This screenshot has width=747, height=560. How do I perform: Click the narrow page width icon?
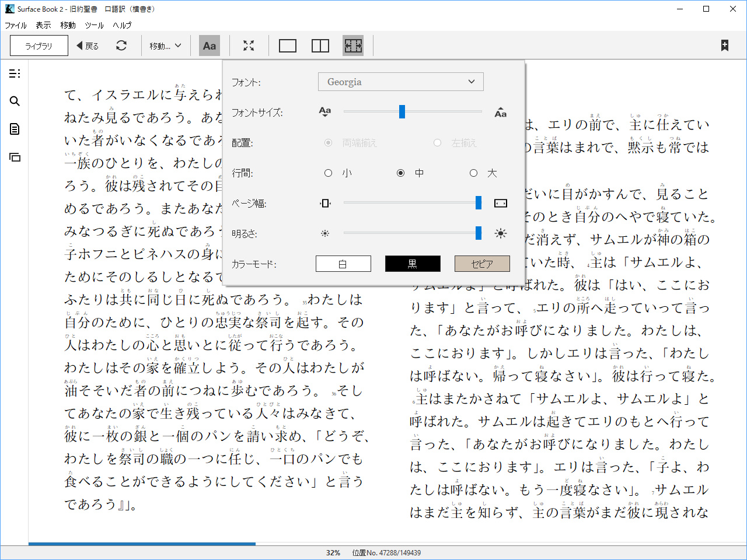(325, 203)
